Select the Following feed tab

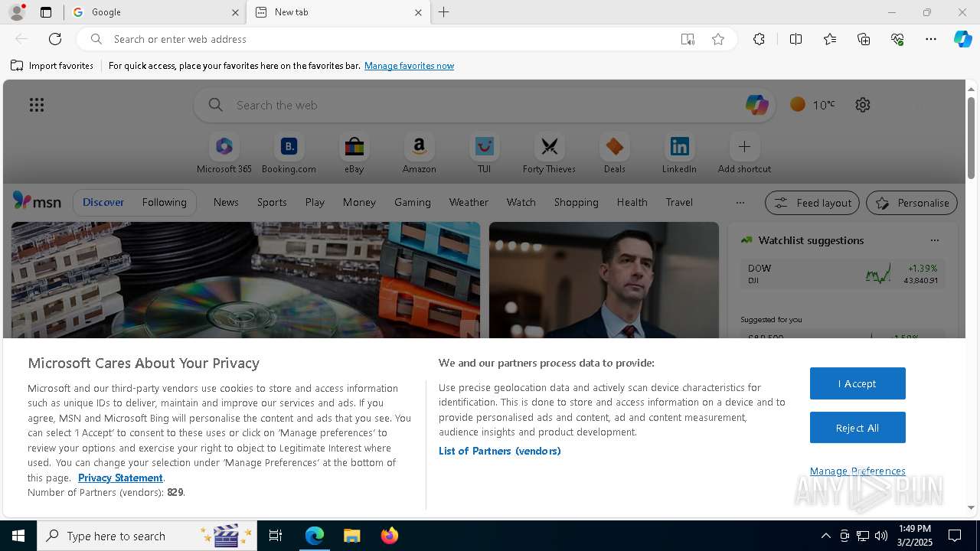164,202
